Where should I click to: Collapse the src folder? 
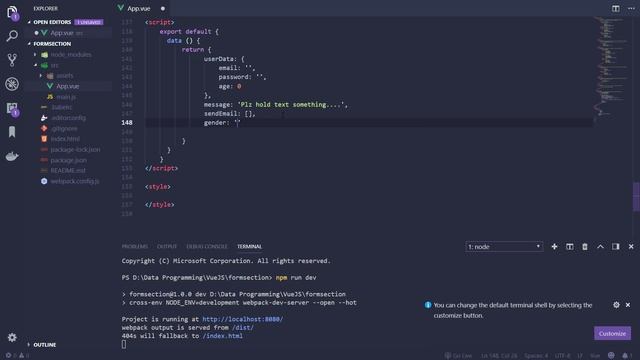35,65
